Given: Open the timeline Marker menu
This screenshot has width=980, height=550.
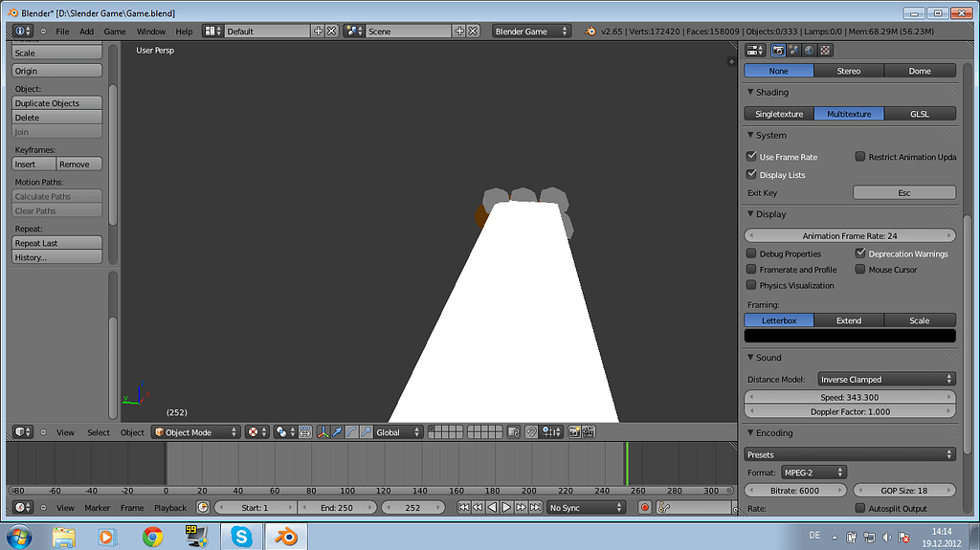Looking at the screenshot, I should (97, 508).
